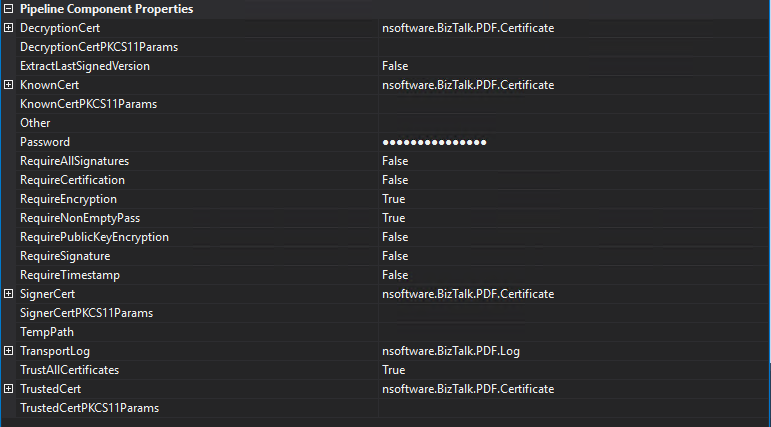This screenshot has width=771, height=427.
Task: Click the SignerCert nsoftware.BizTalk.PDF.Certificate value
Action: pos(468,294)
